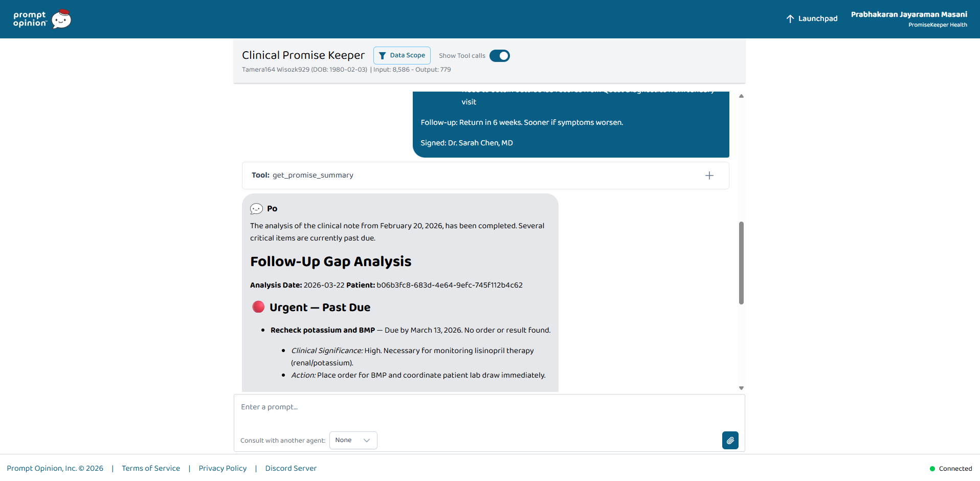
Task: Click the red Urgent status circle
Action: click(258, 307)
